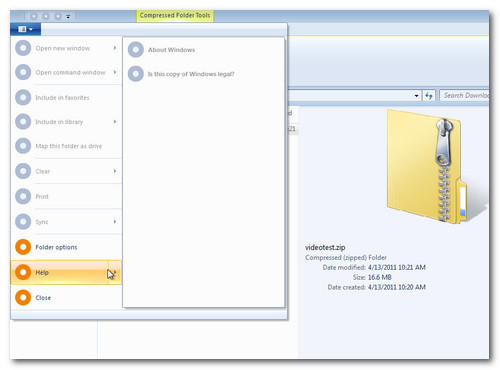Image resolution: width=500 pixels, height=370 pixels.
Task: Click the date modified value 4/13/2011 10:21 AM
Action: click(x=397, y=267)
